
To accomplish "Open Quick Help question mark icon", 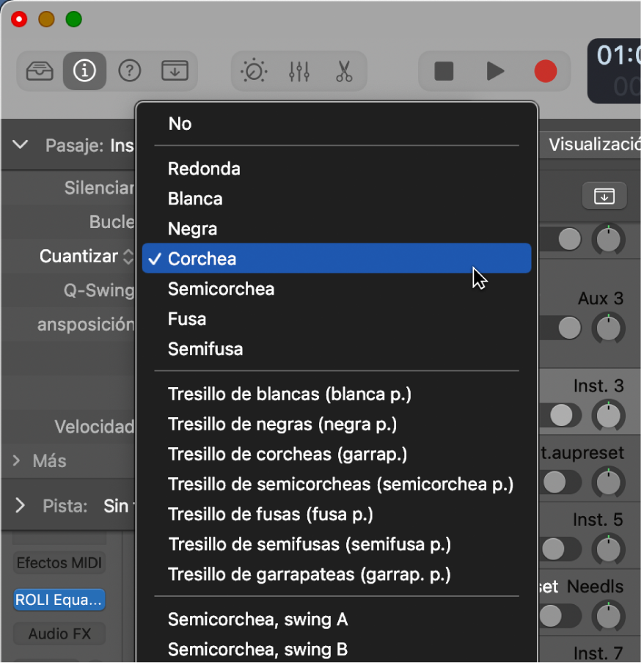I will (x=130, y=71).
